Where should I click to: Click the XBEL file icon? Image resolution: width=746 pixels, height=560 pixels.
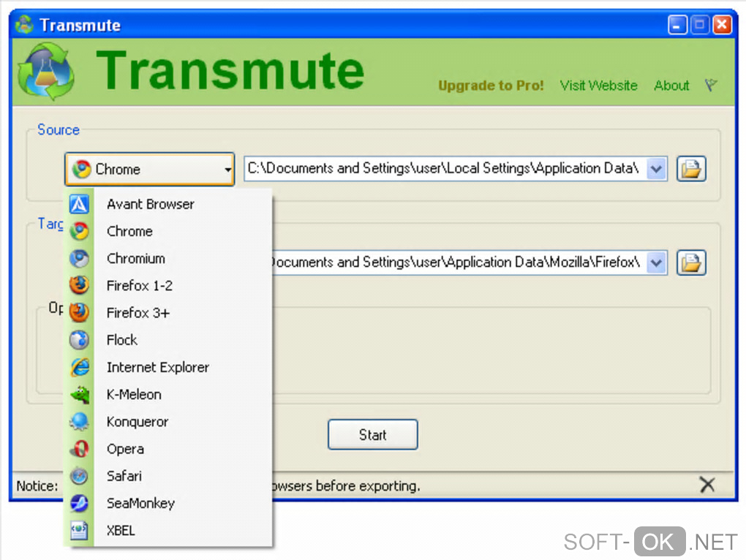(x=79, y=530)
